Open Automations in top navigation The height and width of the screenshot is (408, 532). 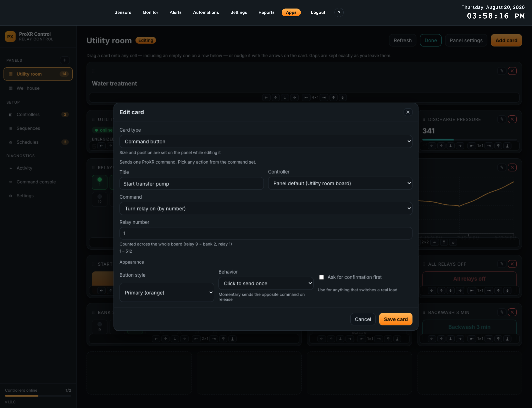click(206, 12)
